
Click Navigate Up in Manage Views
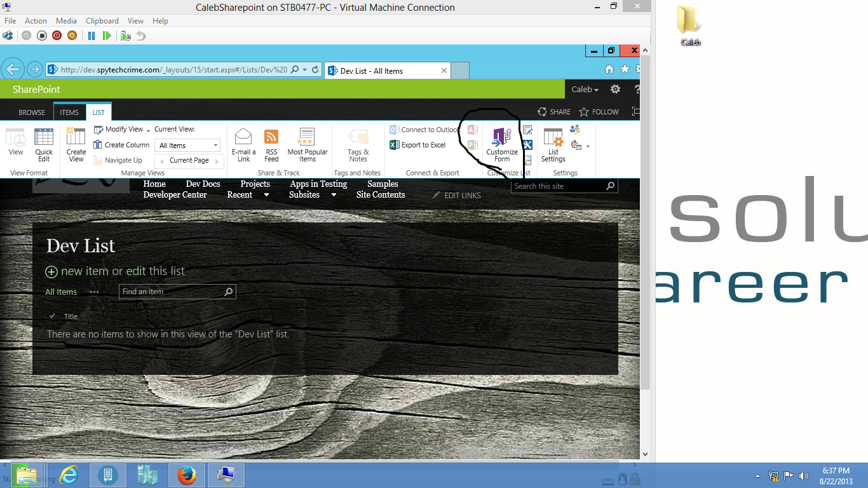118,160
